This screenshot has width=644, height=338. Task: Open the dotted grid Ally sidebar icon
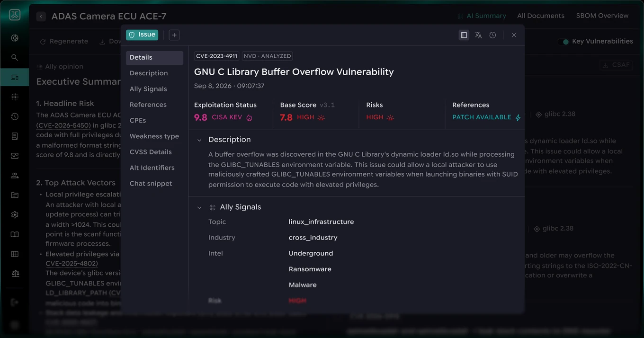[15, 97]
